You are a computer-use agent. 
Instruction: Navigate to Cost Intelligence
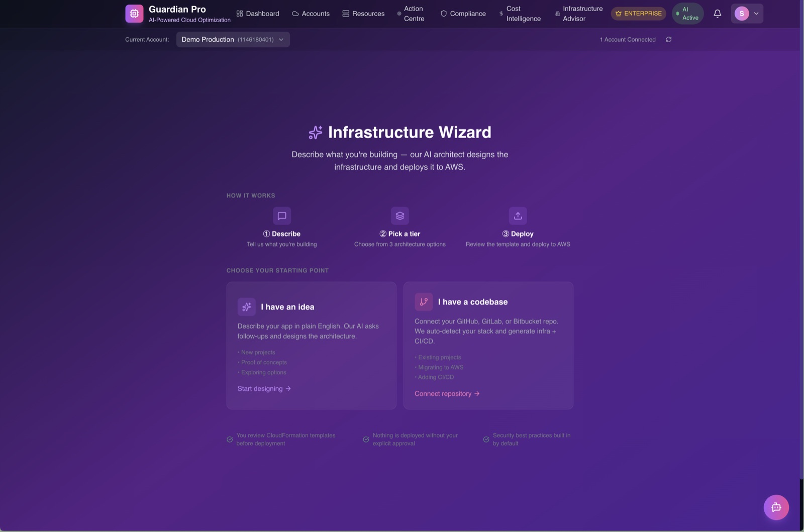[x=520, y=14]
